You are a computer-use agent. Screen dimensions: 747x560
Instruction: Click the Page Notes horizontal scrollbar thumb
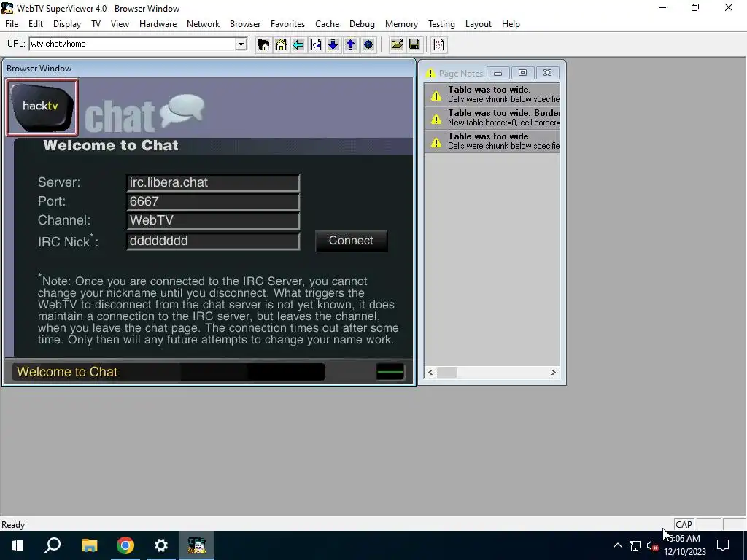447,373
